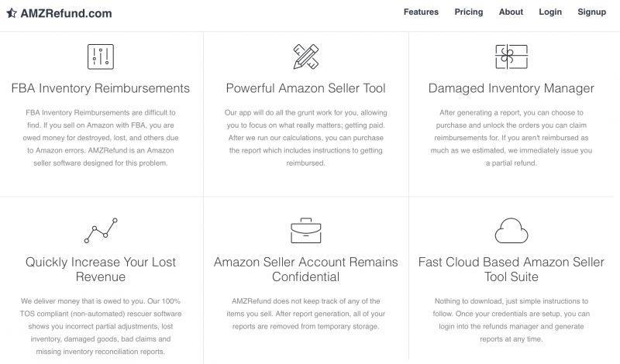Click the Powerful Amazon Seller Tool heading

coord(305,88)
